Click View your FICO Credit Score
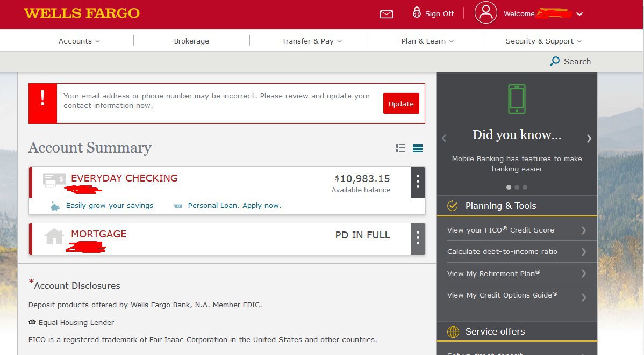Screen dimensions: 644x355 click(x=500, y=230)
